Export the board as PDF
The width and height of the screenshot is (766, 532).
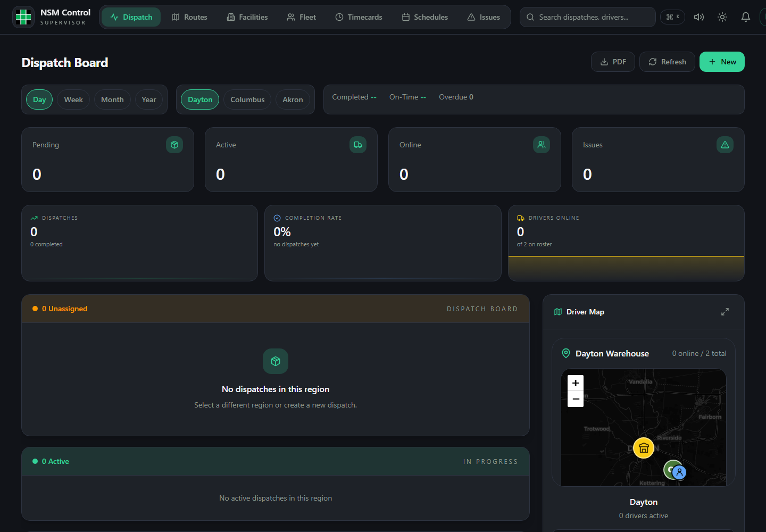point(613,62)
